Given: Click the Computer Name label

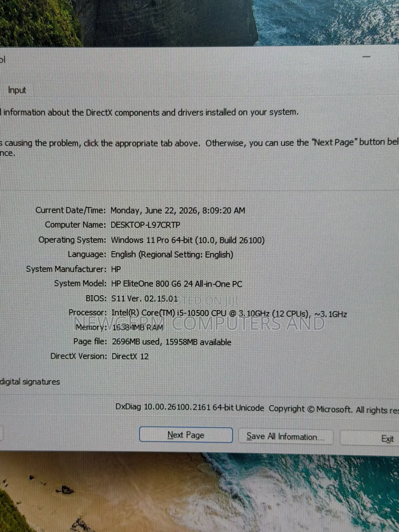Looking at the screenshot, I should [76, 225].
